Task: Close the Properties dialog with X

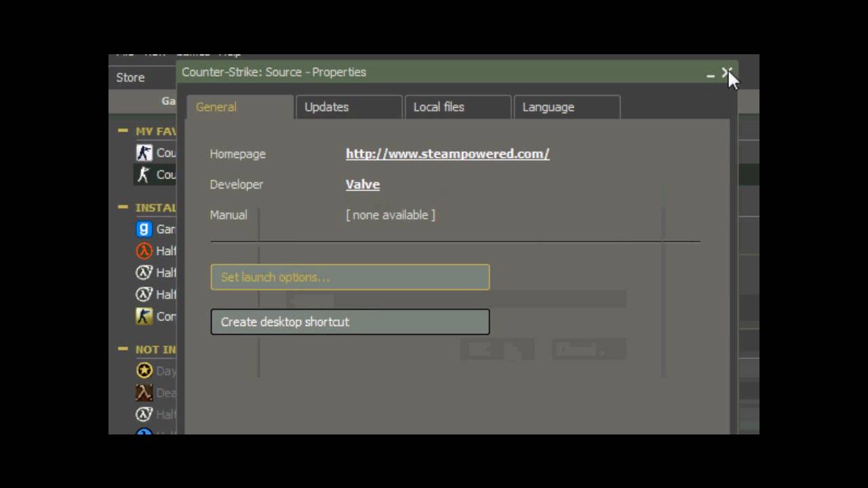Action: pyautogui.click(x=726, y=73)
